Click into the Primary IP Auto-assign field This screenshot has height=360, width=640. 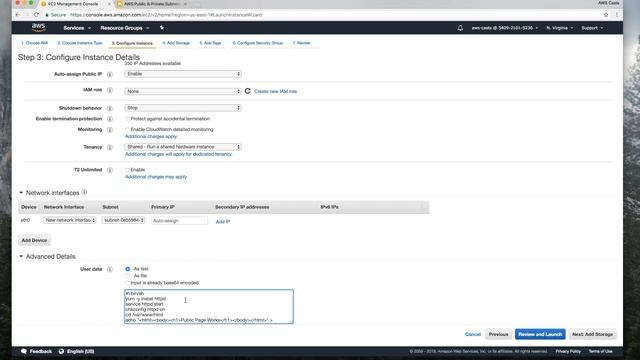179,220
